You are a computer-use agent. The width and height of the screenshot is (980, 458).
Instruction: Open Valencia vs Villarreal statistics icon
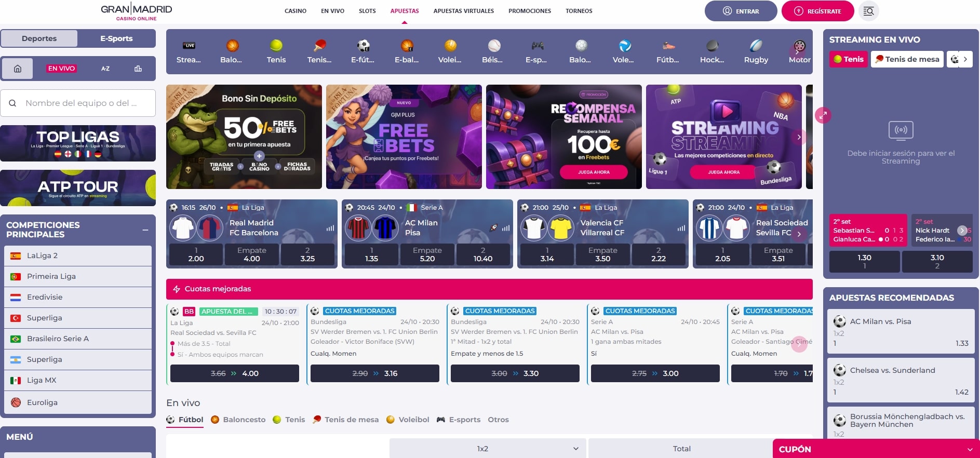pos(681,228)
